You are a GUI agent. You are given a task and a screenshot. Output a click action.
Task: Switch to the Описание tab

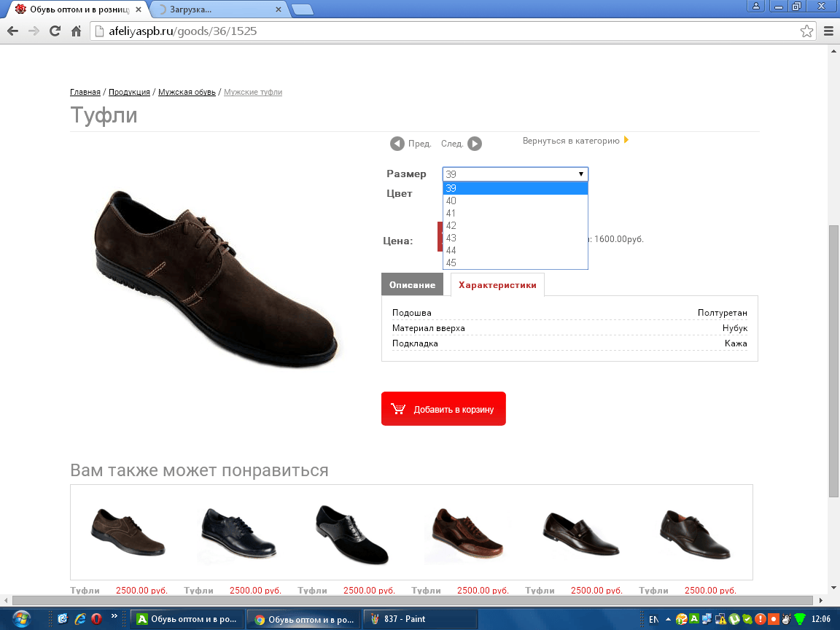[x=412, y=285]
